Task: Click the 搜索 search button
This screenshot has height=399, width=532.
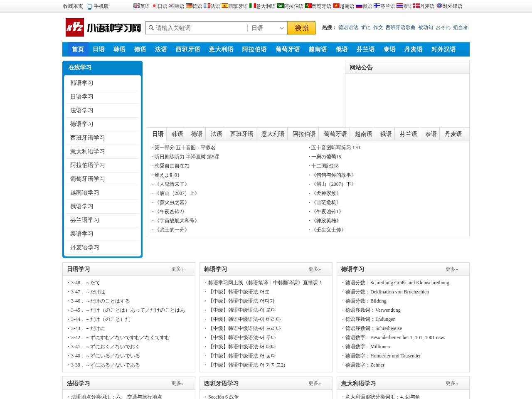Action: point(301,28)
